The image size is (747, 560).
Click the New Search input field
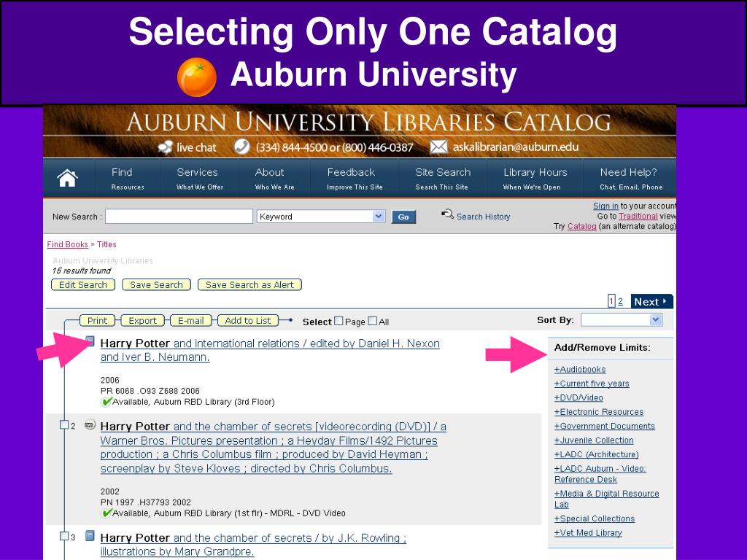(179, 216)
